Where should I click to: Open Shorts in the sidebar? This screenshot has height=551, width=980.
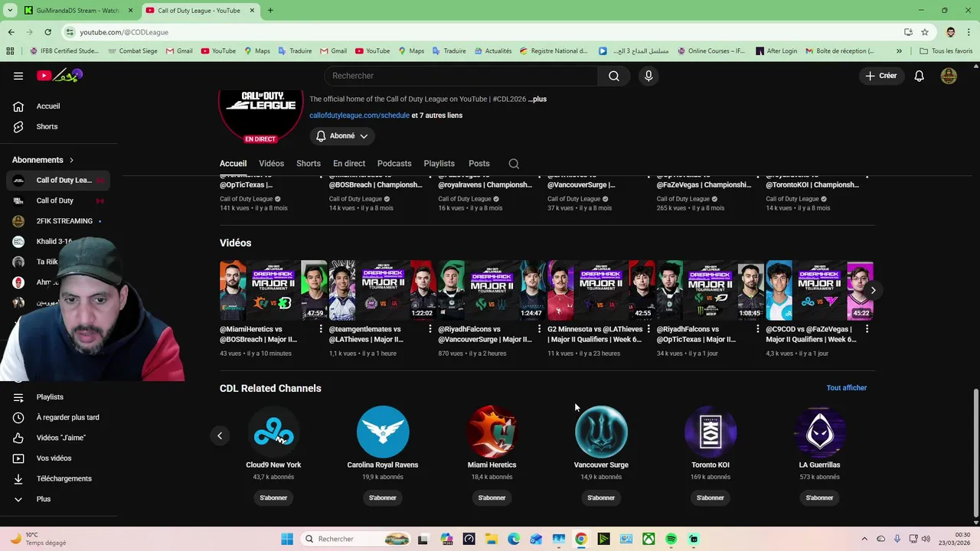point(47,126)
